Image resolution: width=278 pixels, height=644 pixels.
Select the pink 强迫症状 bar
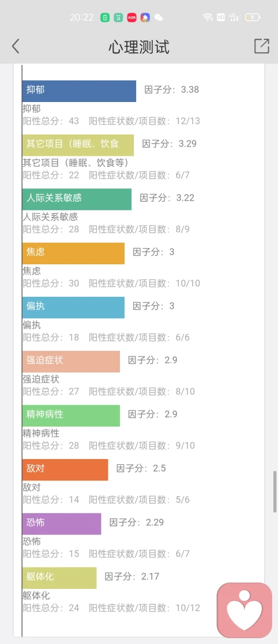[x=71, y=362]
